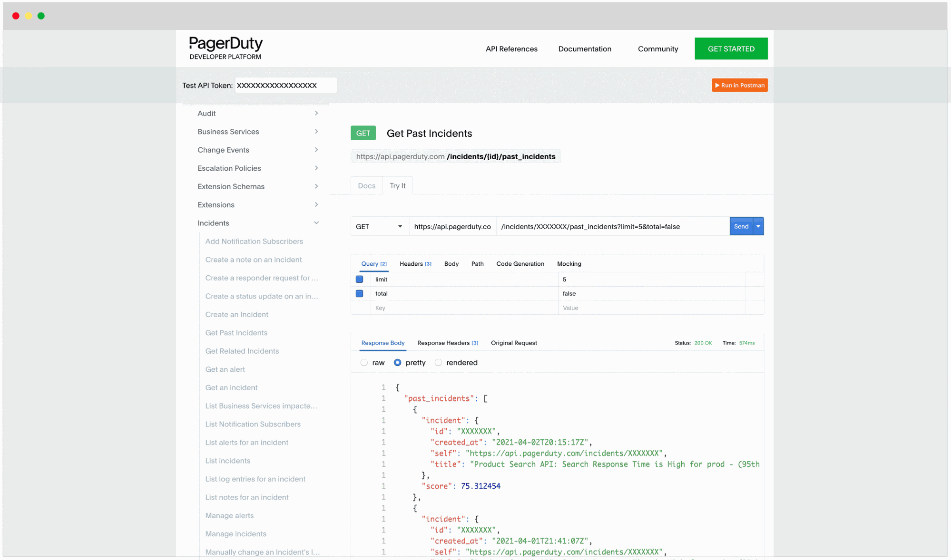Open the Headers tab in request panel
Image resolution: width=951 pixels, height=560 pixels.
coord(415,264)
